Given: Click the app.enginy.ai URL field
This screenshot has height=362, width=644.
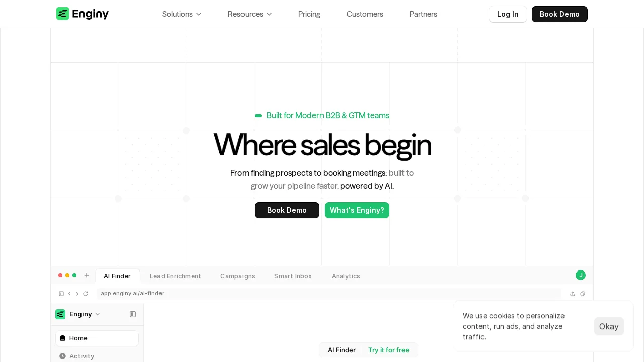Looking at the screenshot, I should coord(329,294).
